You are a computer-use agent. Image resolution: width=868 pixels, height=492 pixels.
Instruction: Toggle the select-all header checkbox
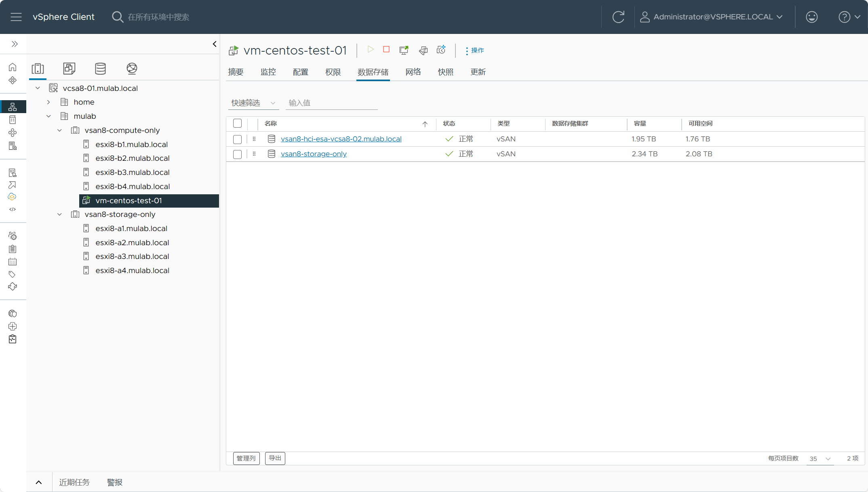(x=238, y=124)
